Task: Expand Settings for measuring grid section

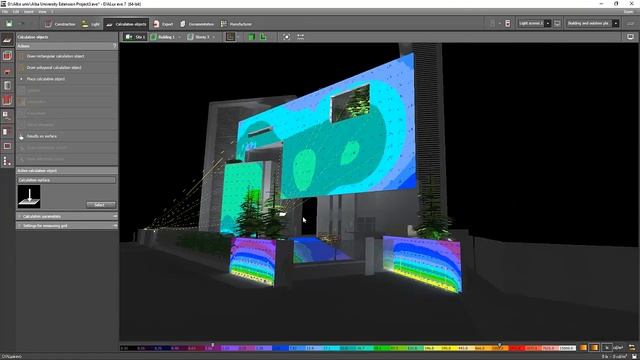Action: 67,226
